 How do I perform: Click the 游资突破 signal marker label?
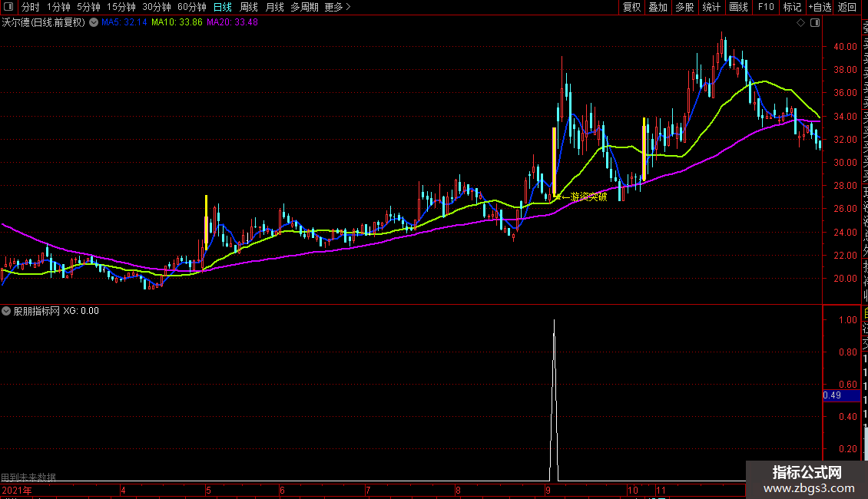[x=588, y=197]
